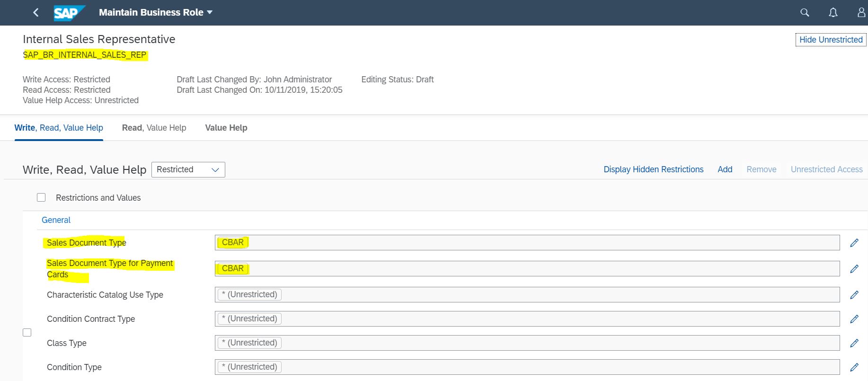The width and height of the screenshot is (868, 381).
Task: Click Characteristic Catalog Use Type value field
Action: [x=527, y=295]
